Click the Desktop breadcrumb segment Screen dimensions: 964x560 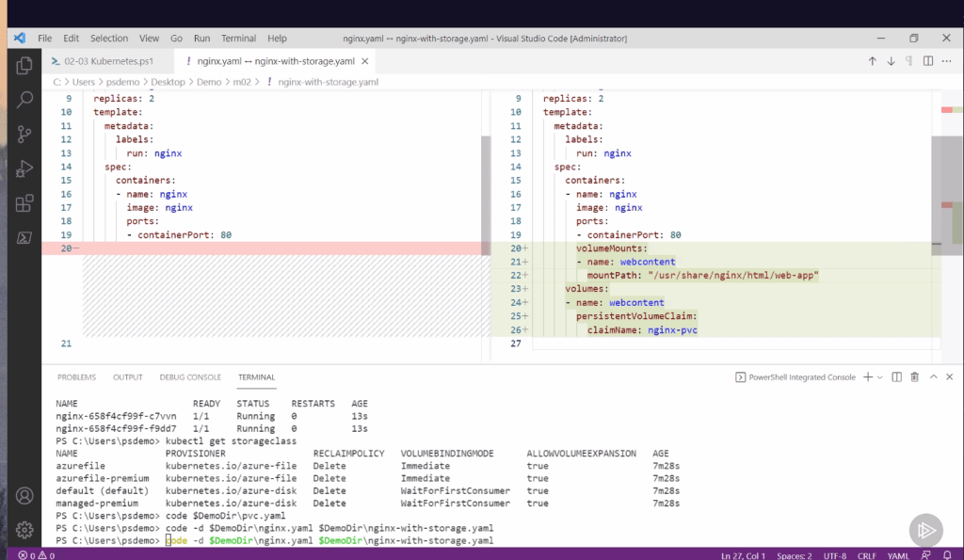coord(168,82)
